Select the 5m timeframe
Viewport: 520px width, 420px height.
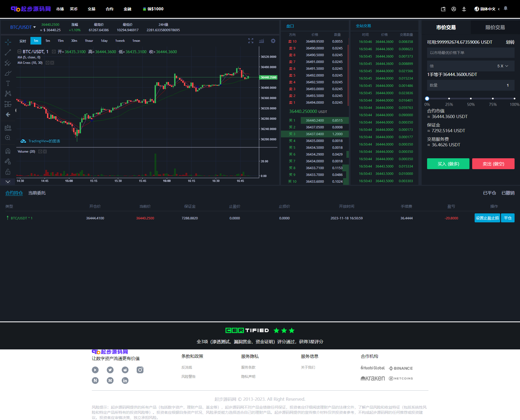tap(48, 41)
